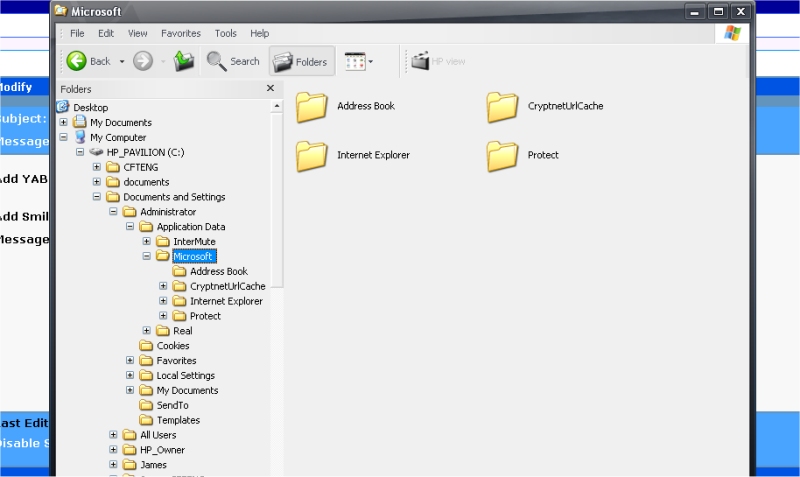800x477 pixels.
Task: Open the CryptnetUrlCache folder in right pane
Action: pos(502,106)
